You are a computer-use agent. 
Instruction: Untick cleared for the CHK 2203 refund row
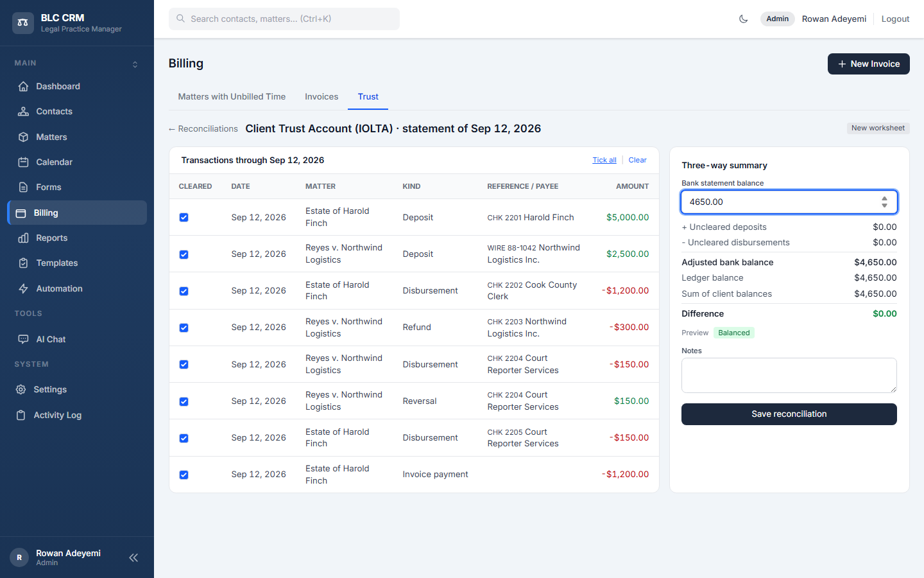pyautogui.click(x=184, y=328)
